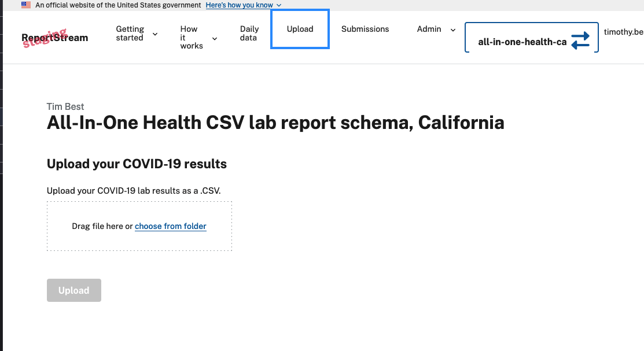This screenshot has width=644, height=351.
Task: Select the highlighted Upload tab
Action: tap(300, 29)
